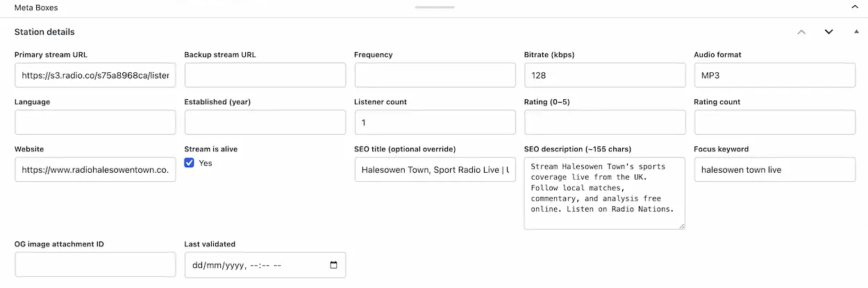Click the Bitrate (kbps) label
The height and width of the screenshot is (288, 868).
(549, 55)
